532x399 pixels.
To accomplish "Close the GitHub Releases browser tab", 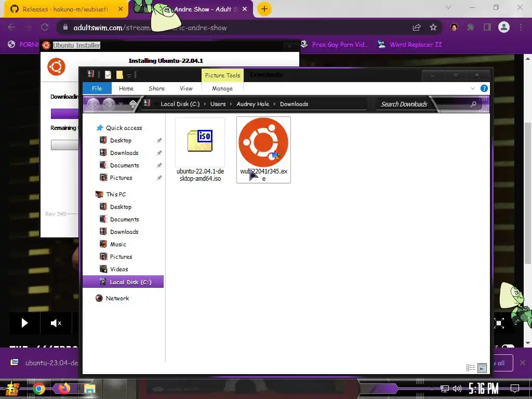I will point(121,9).
